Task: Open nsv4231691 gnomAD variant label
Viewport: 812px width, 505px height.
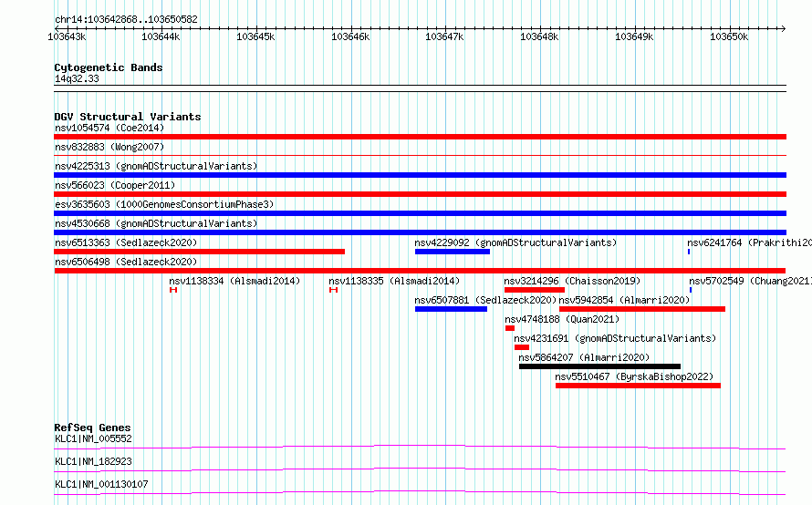Action: pos(615,338)
